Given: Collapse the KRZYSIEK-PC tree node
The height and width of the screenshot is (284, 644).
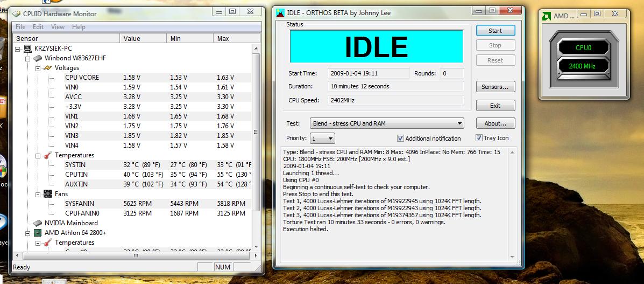Looking at the screenshot, I should pyautogui.click(x=18, y=49).
